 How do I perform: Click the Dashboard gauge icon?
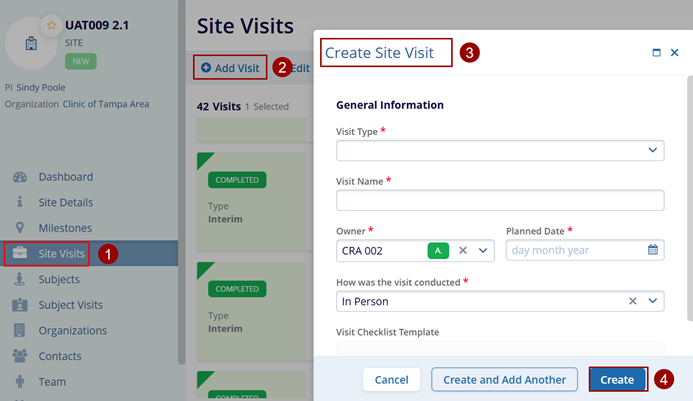(x=19, y=177)
